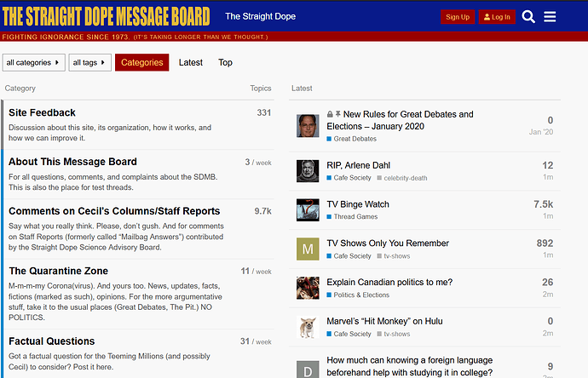588x378 pixels.
Task: Expand the all tags dropdown
Action: click(89, 62)
